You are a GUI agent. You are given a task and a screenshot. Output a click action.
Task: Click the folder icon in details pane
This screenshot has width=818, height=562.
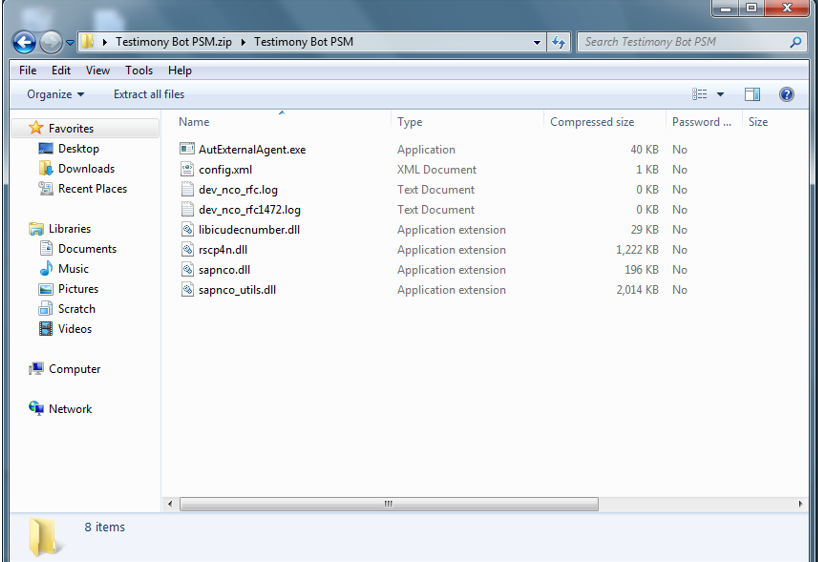[x=45, y=537]
